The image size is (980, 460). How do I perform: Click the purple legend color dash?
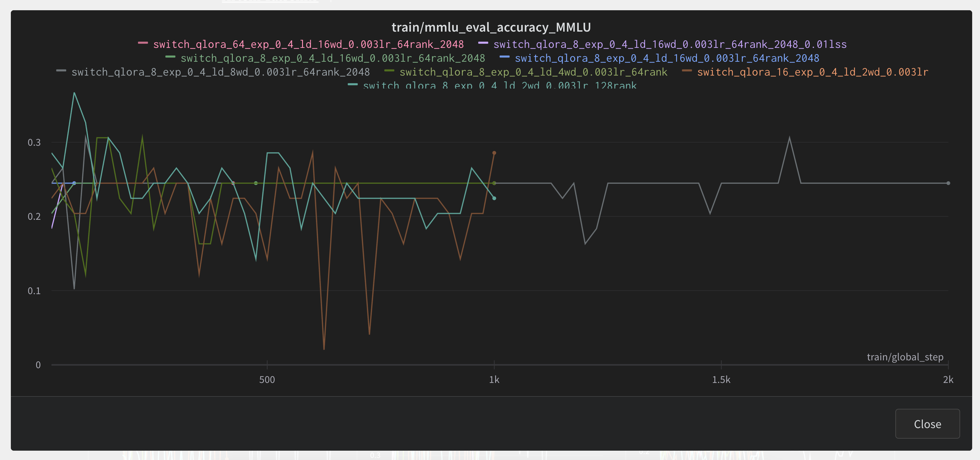[x=483, y=43]
